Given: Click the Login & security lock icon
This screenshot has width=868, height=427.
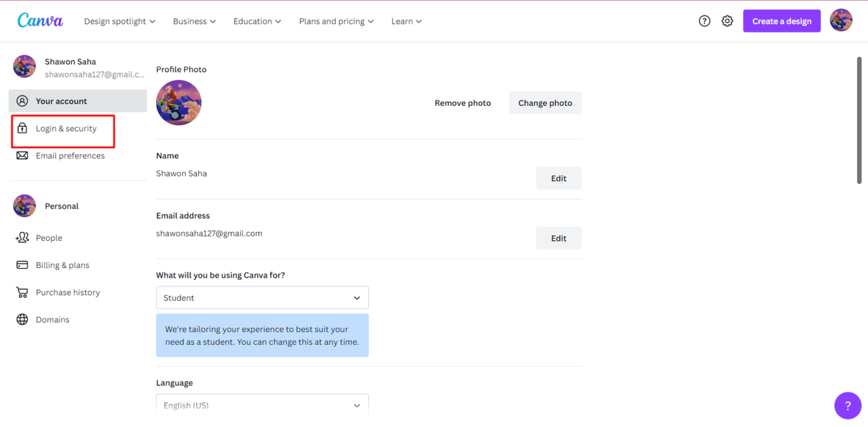Looking at the screenshot, I should pos(22,128).
